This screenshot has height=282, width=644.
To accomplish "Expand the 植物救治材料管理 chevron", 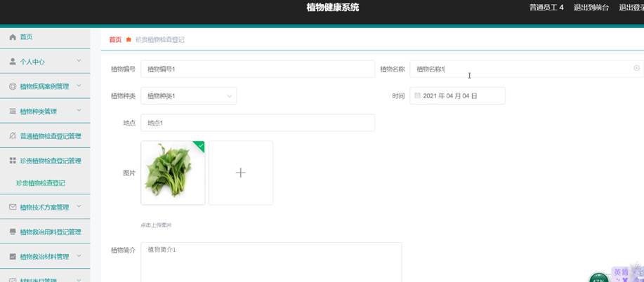I will [79, 256].
